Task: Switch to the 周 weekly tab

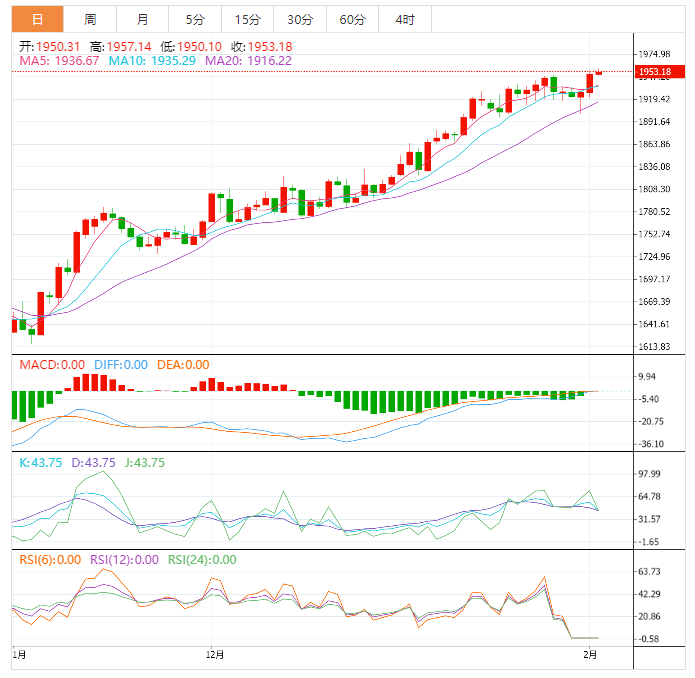Action: (x=90, y=19)
